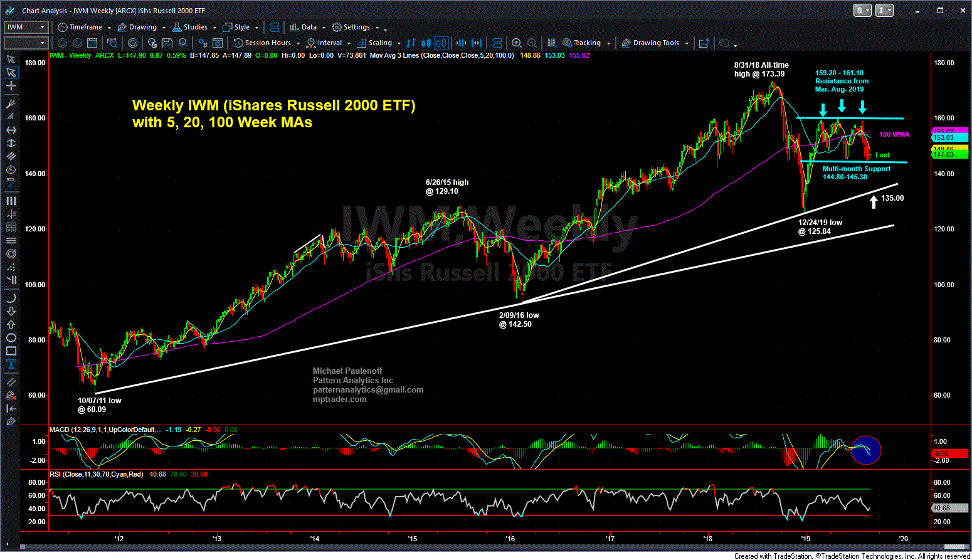The width and height of the screenshot is (972, 560).
Task: Switch to OHLC bar chart style
Action: point(411,43)
